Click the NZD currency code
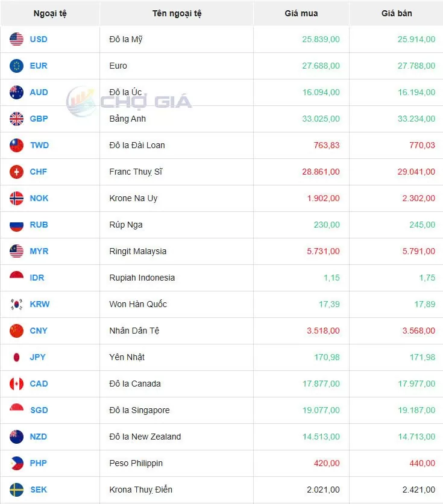 [39, 437]
